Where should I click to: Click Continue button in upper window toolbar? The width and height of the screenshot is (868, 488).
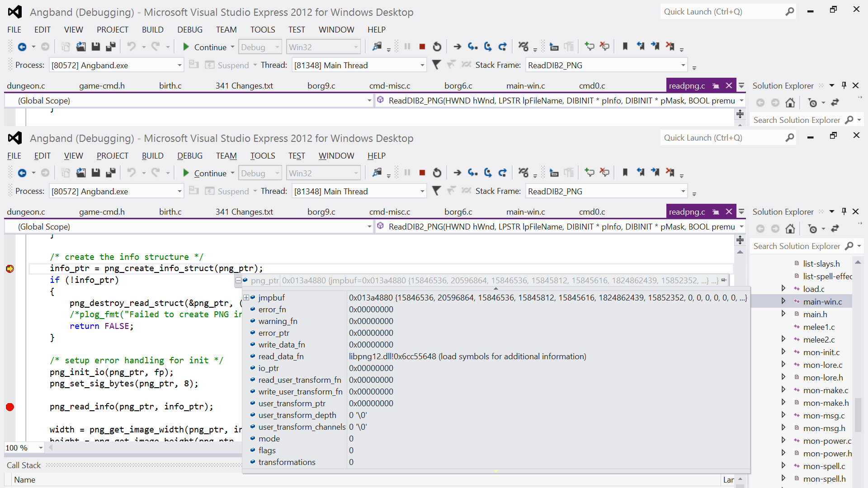coord(205,47)
